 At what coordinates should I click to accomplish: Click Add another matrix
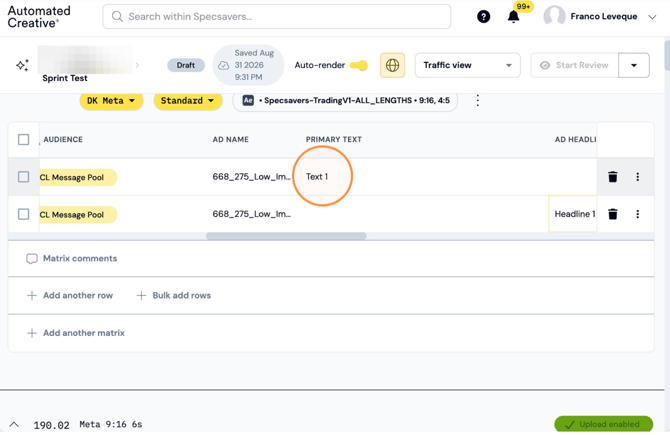click(x=76, y=333)
